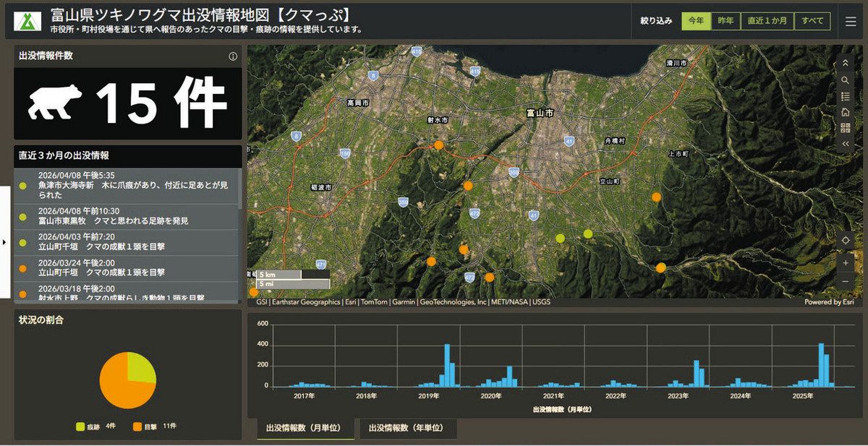Filter sightings to 昨年

(726, 21)
